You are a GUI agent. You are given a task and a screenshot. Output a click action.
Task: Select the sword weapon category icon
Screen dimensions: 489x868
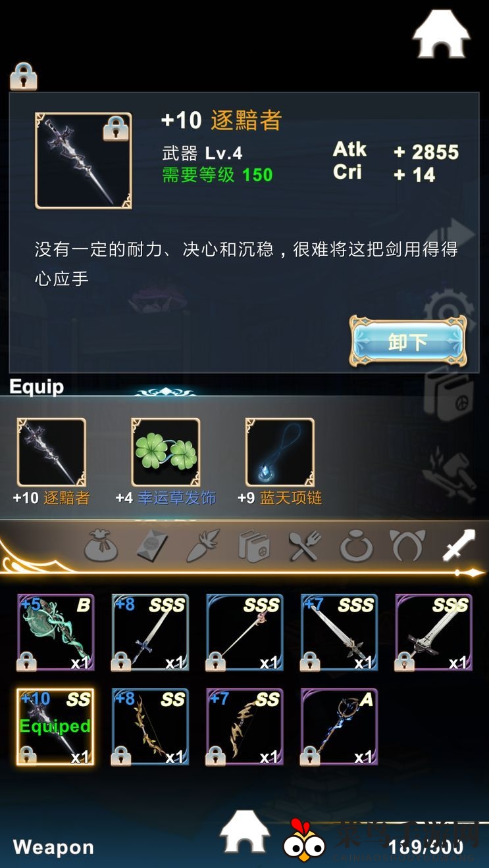(x=459, y=545)
